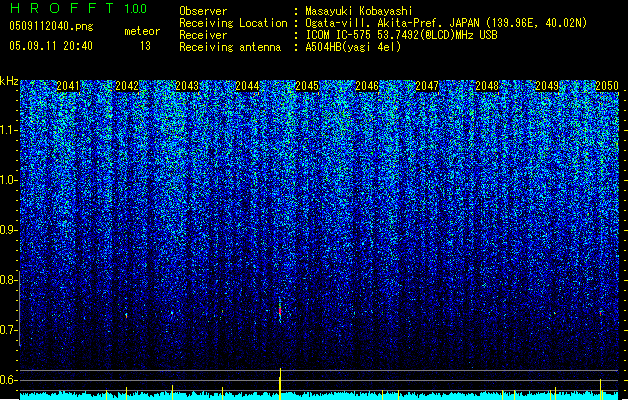Screen dimensions: 629x400
Task: Click the meteor count label
Action: [142, 31]
